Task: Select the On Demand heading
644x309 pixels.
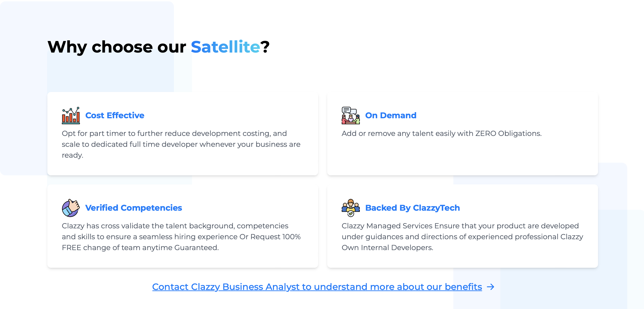Action: tap(391, 115)
